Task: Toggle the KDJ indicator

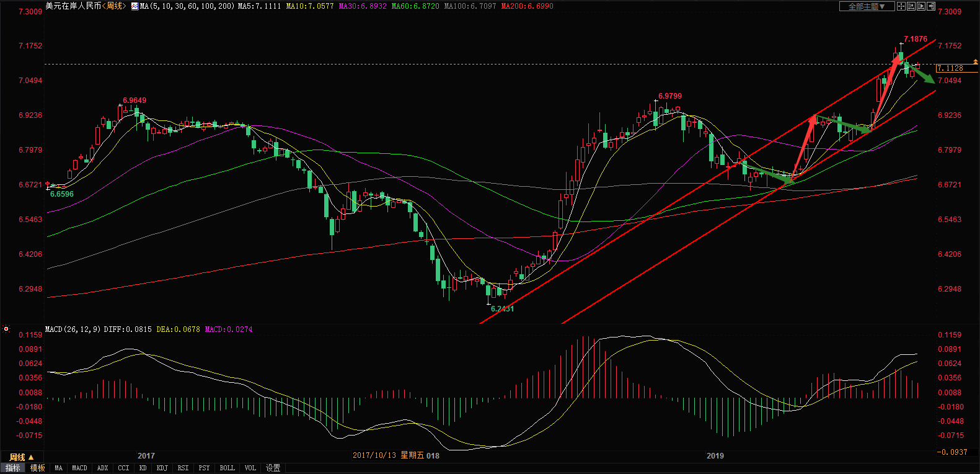Action: 162,468
